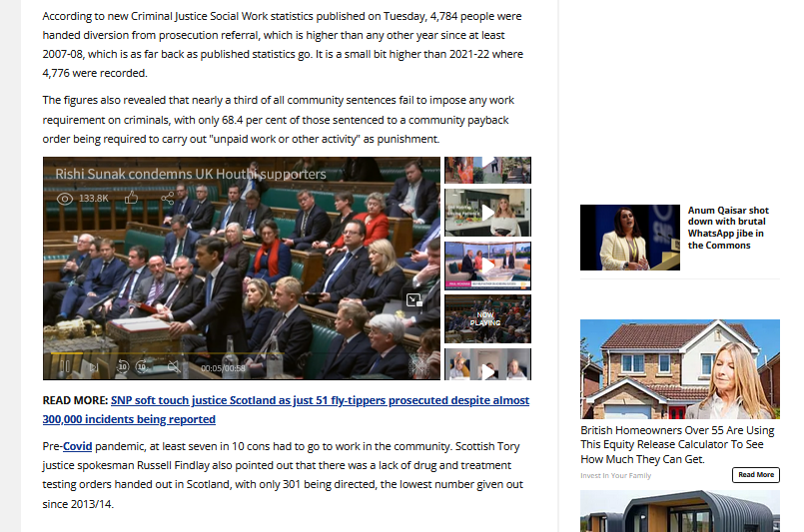Click the 133.8K view count
This screenshot has width=804, height=532.
click(x=94, y=199)
